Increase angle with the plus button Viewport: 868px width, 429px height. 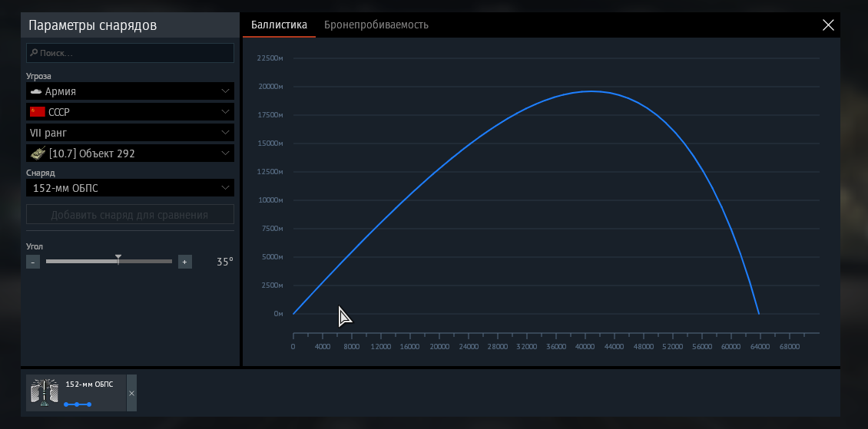click(184, 262)
